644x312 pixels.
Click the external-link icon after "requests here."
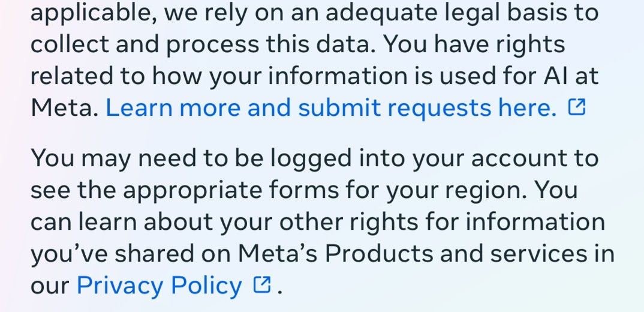576,107
